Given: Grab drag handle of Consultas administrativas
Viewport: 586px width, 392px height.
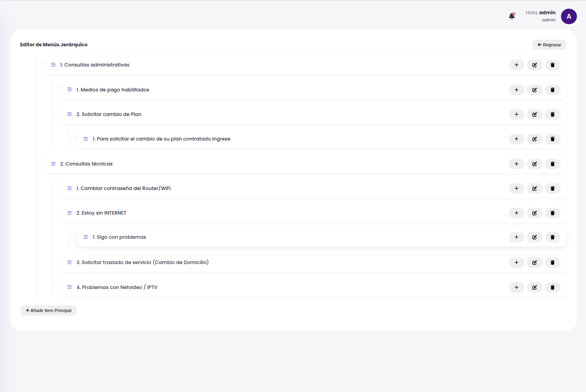Looking at the screenshot, I should tap(53, 65).
